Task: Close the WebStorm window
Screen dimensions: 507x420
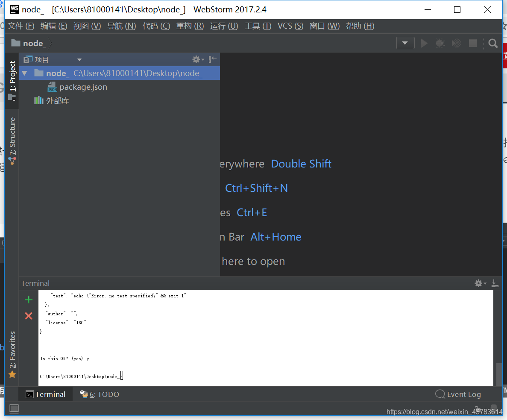Action: click(x=487, y=10)
